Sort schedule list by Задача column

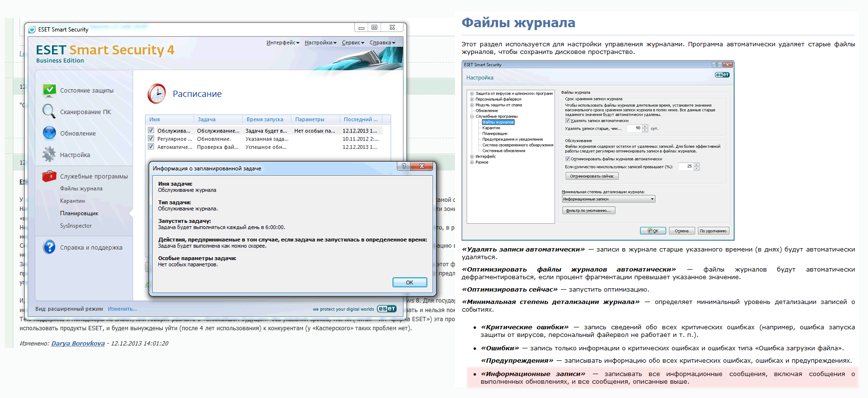pyautogui.click(x=218, y=119)
